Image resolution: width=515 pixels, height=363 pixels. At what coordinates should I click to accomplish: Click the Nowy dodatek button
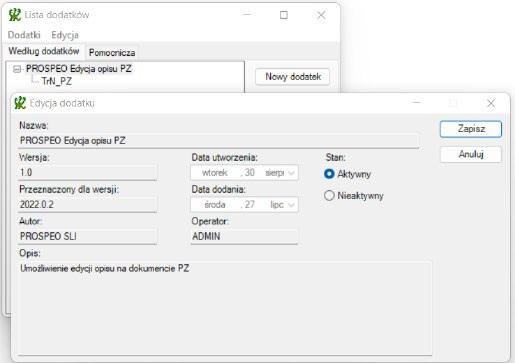click(x=292, y=77)
